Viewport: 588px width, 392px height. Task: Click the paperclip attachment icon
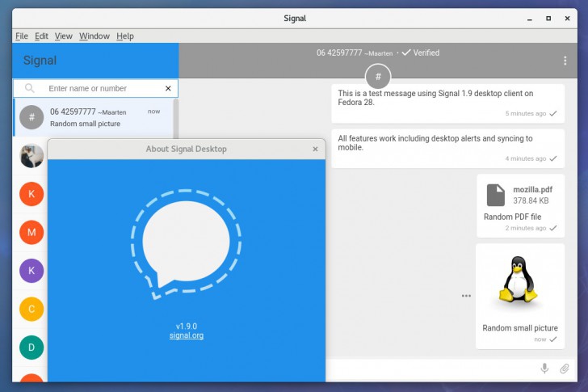tap(565, 369)
